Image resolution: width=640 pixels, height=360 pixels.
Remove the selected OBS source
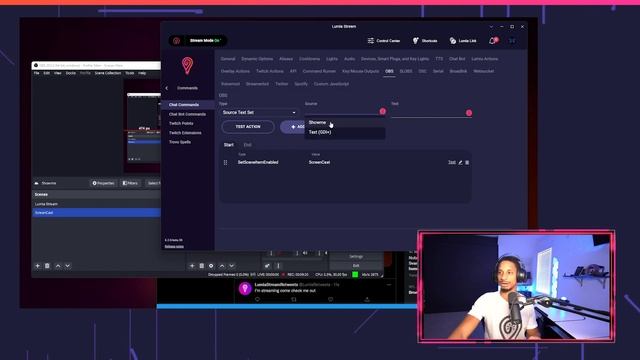pyautogui.click(x=202, y=266)
